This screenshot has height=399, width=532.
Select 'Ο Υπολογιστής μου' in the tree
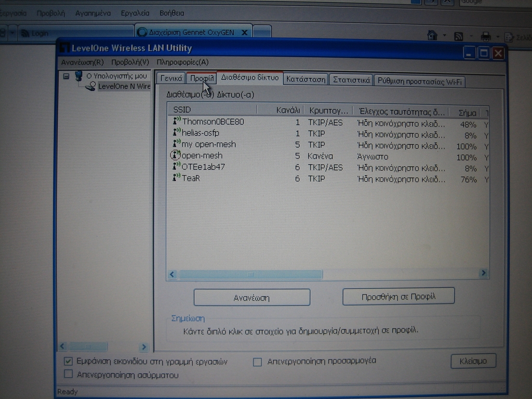click(x=117, y=76)
